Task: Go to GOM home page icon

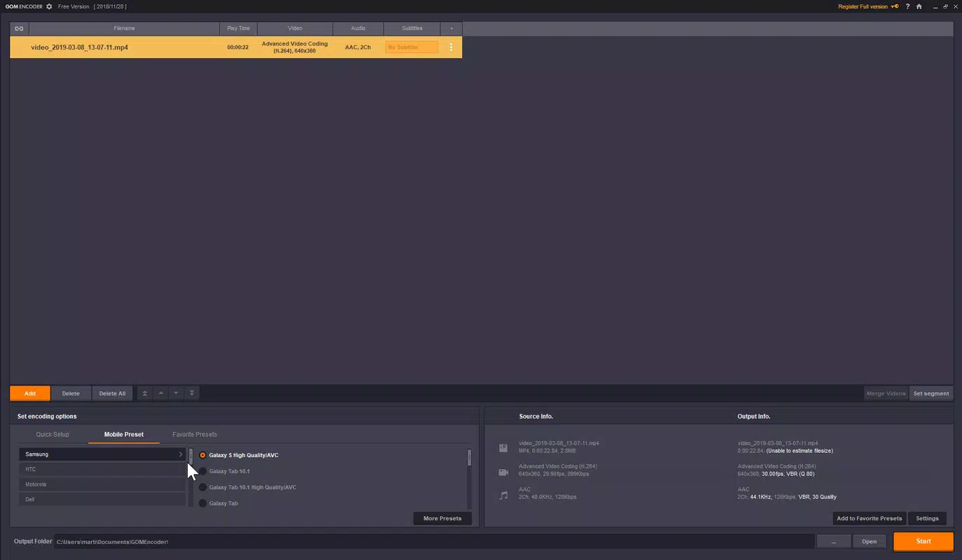Action: (x=919, y=6)
